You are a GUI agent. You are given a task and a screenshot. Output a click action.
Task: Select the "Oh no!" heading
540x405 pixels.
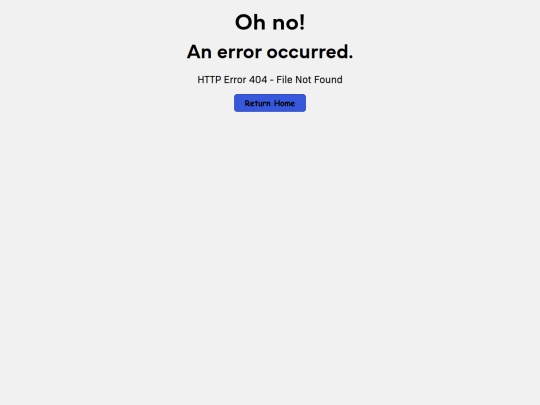click(270, 22)
